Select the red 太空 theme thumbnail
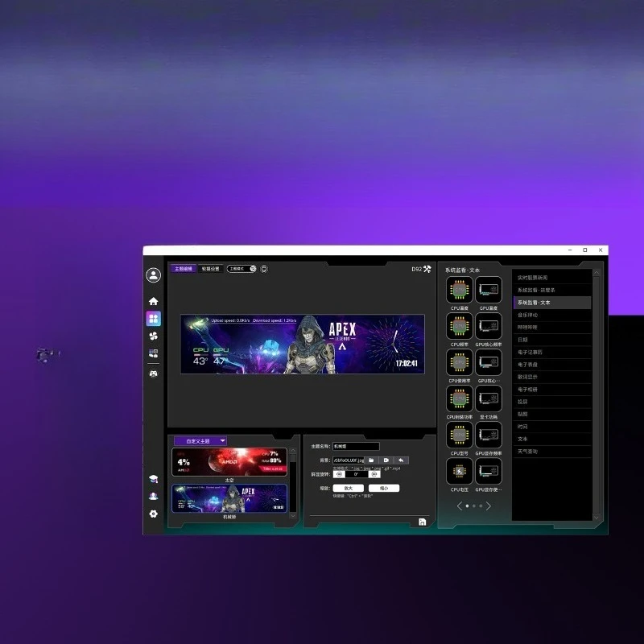 click(x=229, y=462)
